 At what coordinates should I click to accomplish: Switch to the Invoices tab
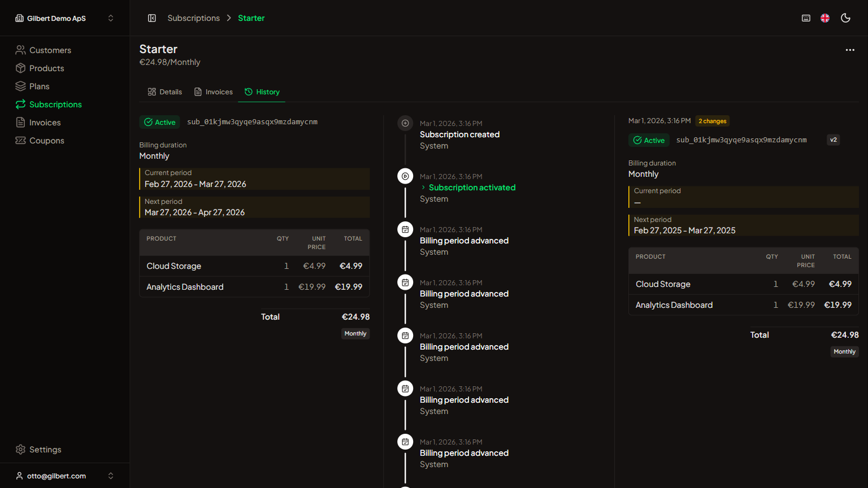pos(214,92)
